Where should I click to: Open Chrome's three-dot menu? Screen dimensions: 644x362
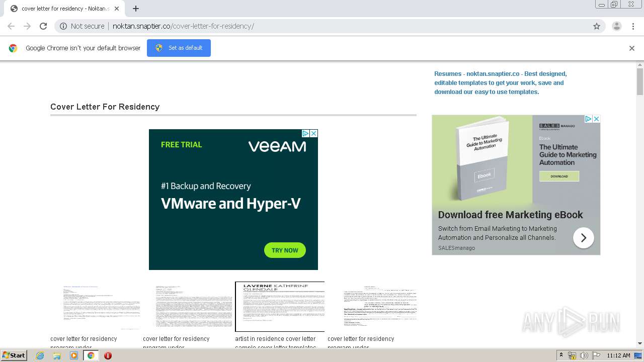click(x=633, y=26)
